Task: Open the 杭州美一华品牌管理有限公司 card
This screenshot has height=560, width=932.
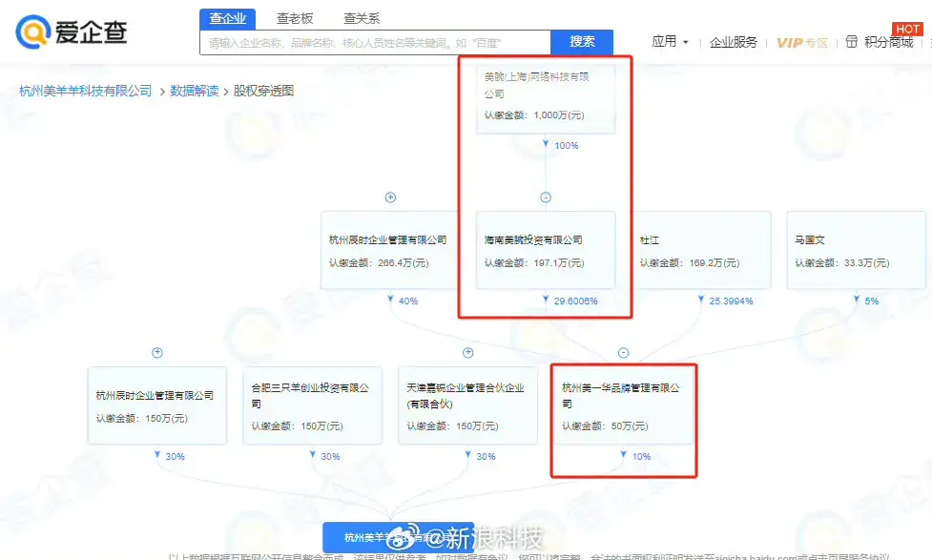Action: pos(624,405)
